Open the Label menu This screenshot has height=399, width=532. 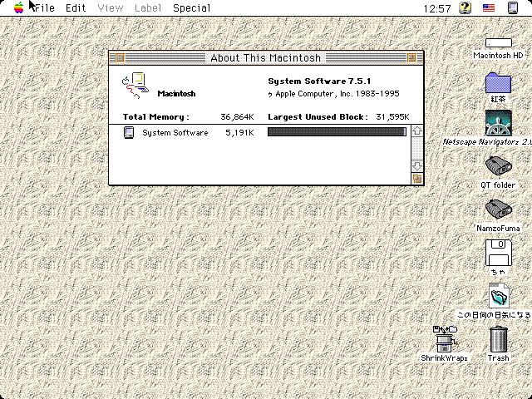pos(148,7)
